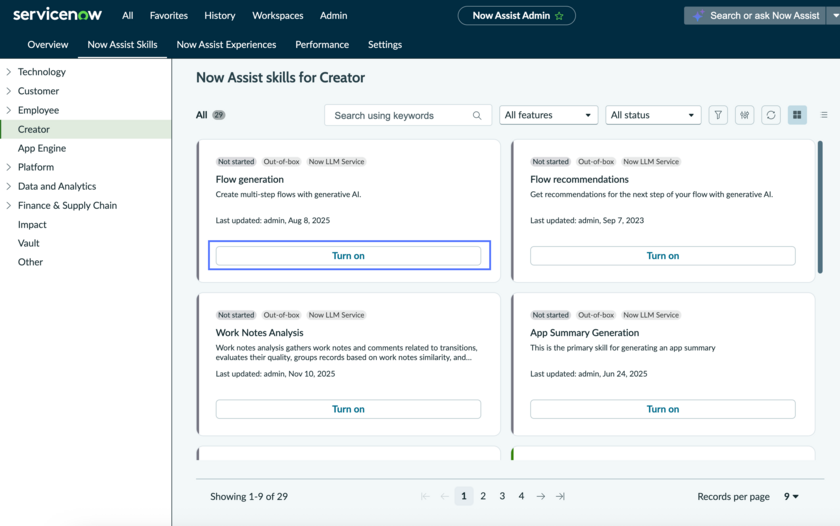The height and width of the screenshot is (526, 840).
Task: Click Now LLM Service tag on Flow recommendations
Action: [x=651, y=162]
